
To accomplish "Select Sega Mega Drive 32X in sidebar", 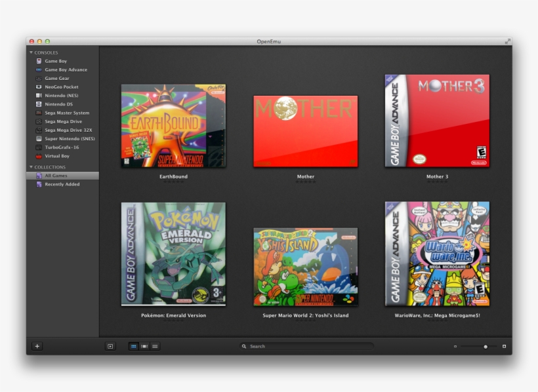I will (x=62, y=130).
